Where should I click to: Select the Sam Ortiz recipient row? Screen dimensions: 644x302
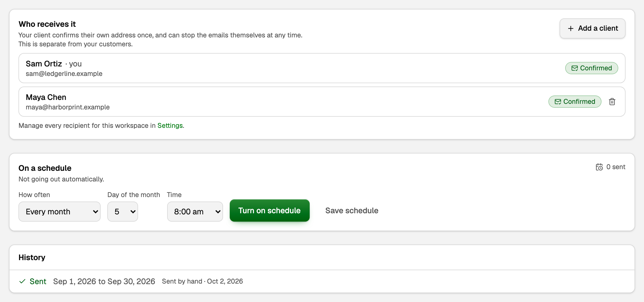[x=322, y=68]
